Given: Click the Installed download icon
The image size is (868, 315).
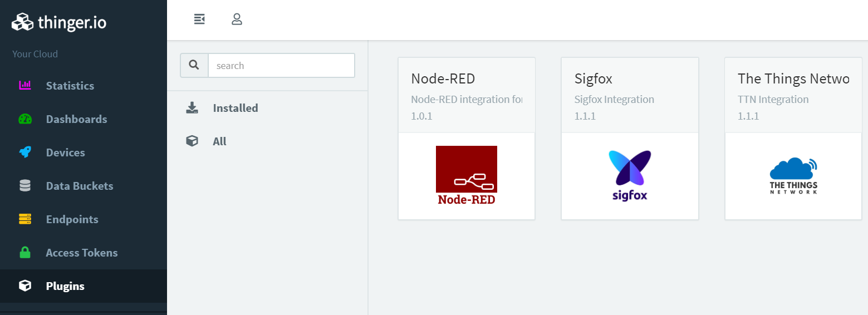Looking at the screenshot, I should 192,108.
